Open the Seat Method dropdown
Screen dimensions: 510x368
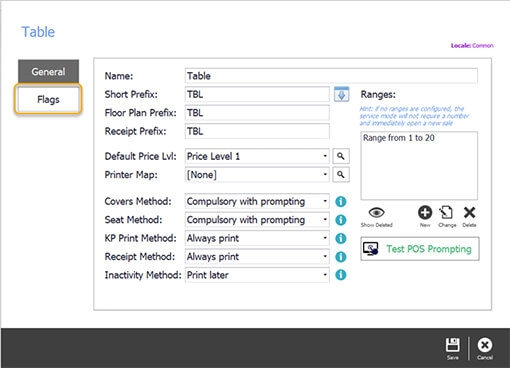point(325,220)
